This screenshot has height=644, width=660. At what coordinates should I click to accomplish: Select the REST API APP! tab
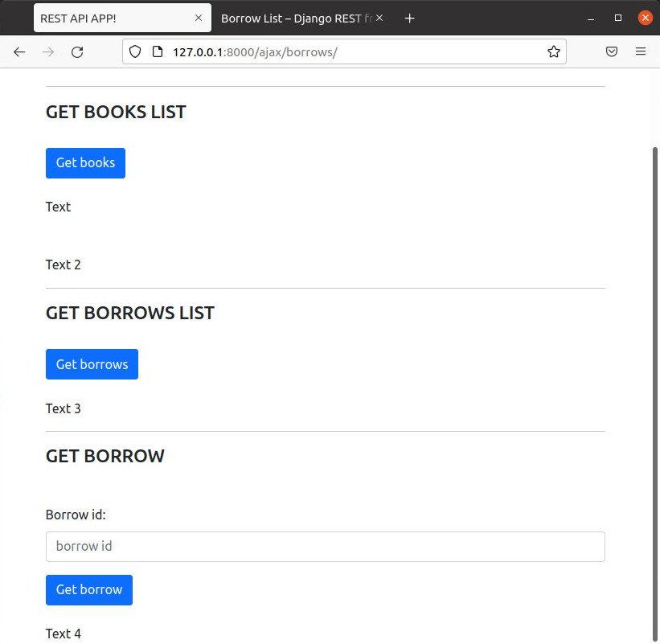click(113, 18)
